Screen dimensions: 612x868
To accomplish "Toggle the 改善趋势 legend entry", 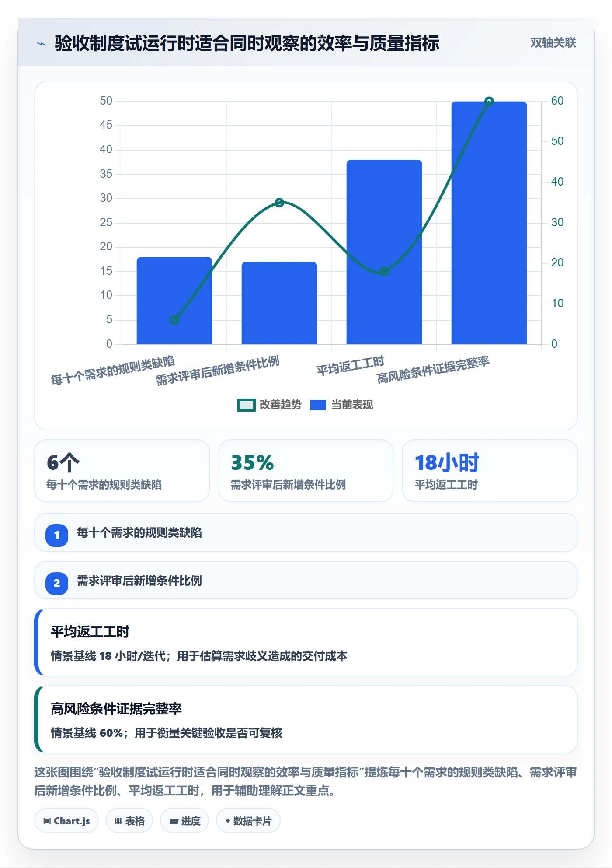I will coord(269,405).
